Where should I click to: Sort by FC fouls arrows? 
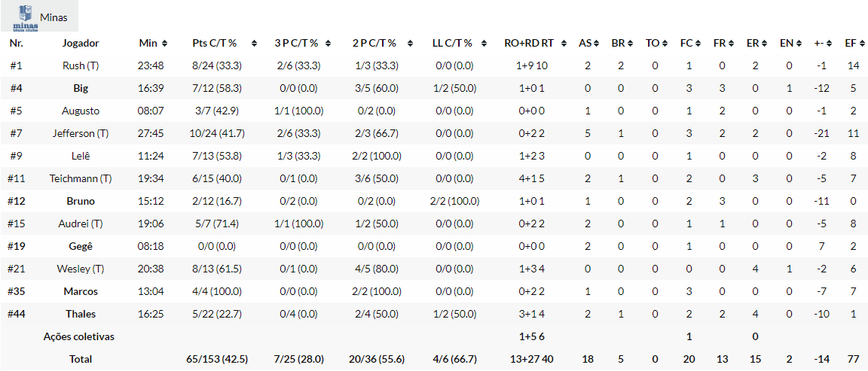(698, 44)
